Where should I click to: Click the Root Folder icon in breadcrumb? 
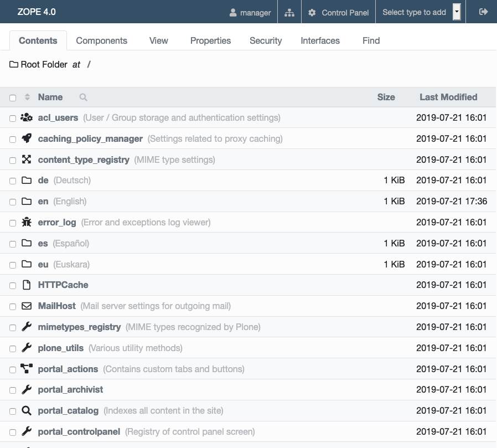(14, 64)
